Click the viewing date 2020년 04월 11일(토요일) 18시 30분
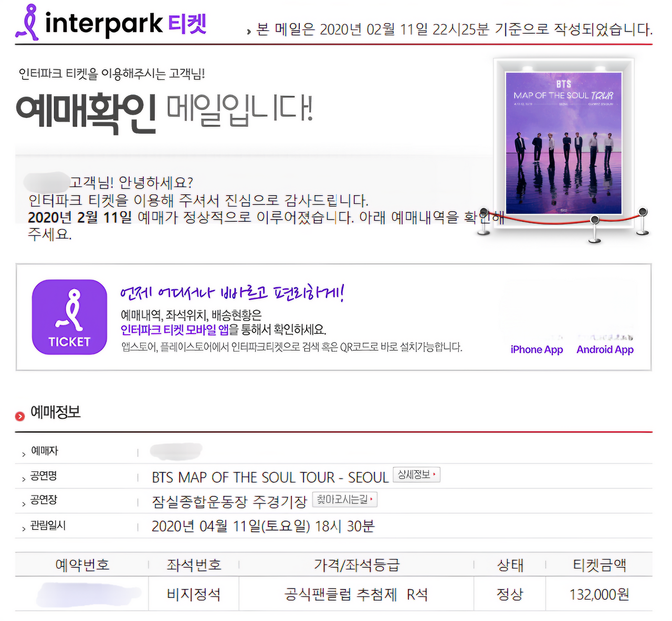672x621 pixels. [x=263, y=526]
